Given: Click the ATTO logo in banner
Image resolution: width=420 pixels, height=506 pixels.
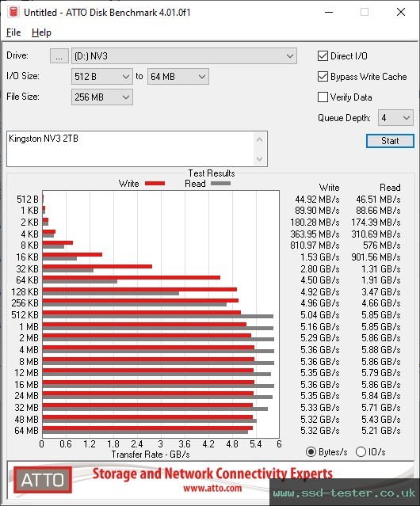Looking at the screenshot, I should [x=43, y=480].
